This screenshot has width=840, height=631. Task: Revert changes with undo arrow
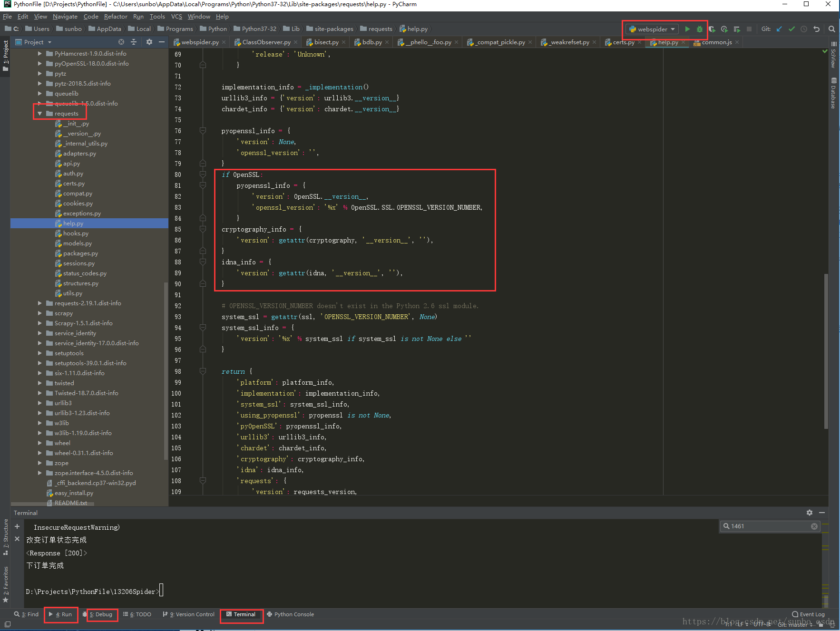coord(817,29)
